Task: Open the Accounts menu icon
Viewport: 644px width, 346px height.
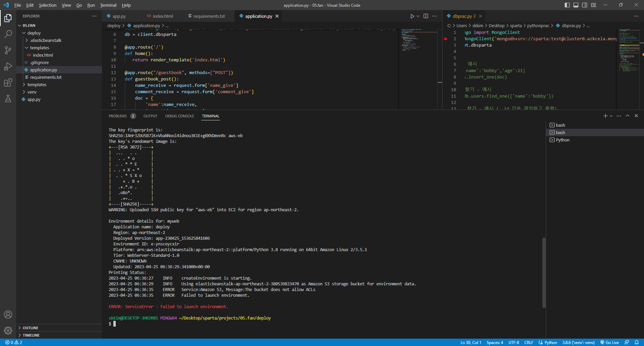Action: coord(8,314)
